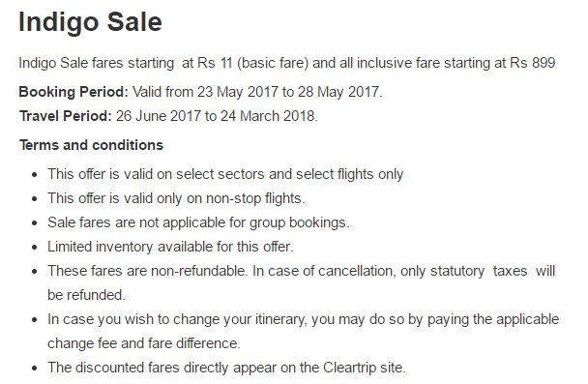Viewport: 588px width, 384px height.
Task: Click the change fee and fare difference line
Action: (x=144, y=343)
